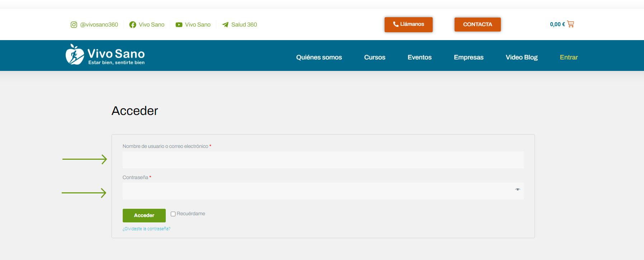This screenshot has height=260, width=644.
Task: Click the Instagram icon in top bar
Action: [x=74, y=25]
